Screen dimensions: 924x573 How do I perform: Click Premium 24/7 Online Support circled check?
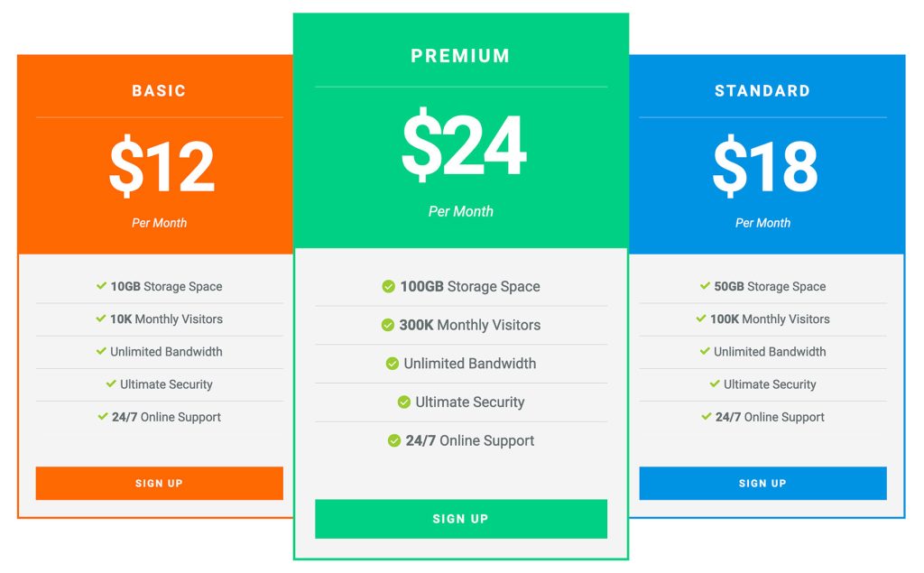click(393, 441)
